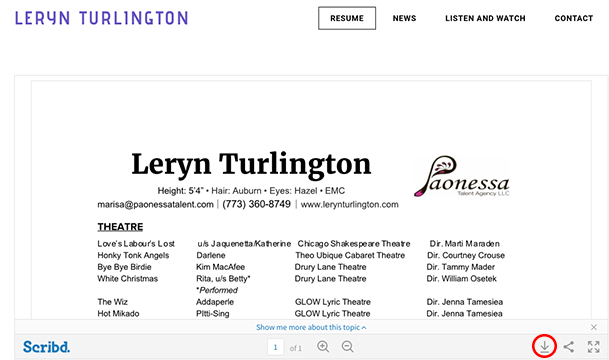Click the 'of 1' page count label
This screenshot has height=360, width=609.
point(296,348)
